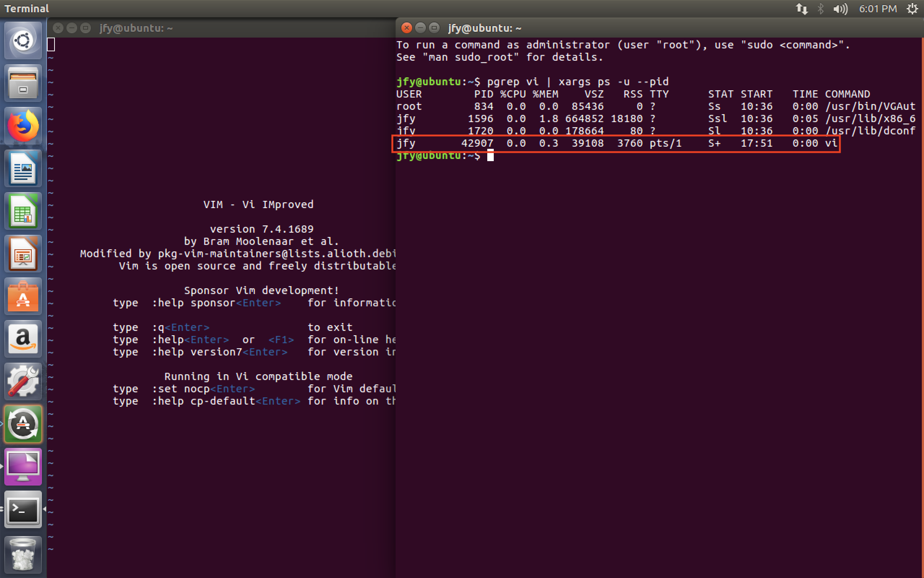This screenshot has height=578, width=924.
Task: Open the Ubuntu Dash search icon
Action: pos(23,40)
